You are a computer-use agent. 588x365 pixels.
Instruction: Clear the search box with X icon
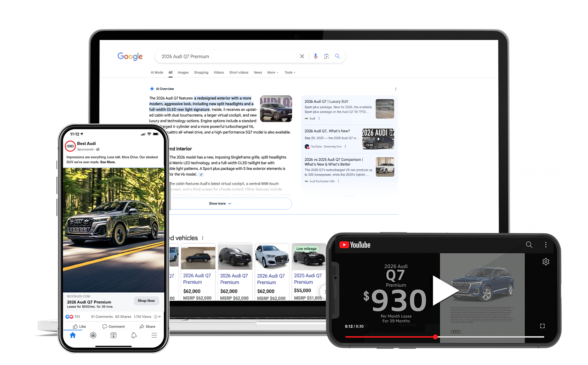click(x=302, y=56)
